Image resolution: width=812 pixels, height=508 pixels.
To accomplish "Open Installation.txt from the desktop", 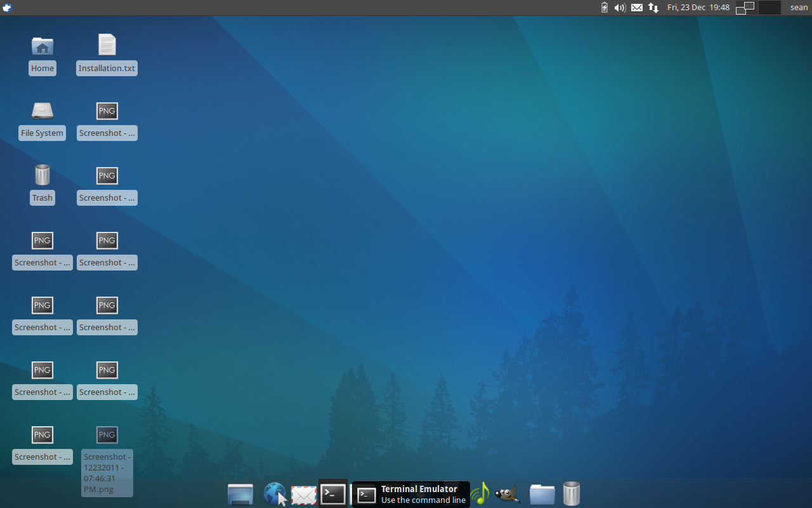I will tap(107, 44).
